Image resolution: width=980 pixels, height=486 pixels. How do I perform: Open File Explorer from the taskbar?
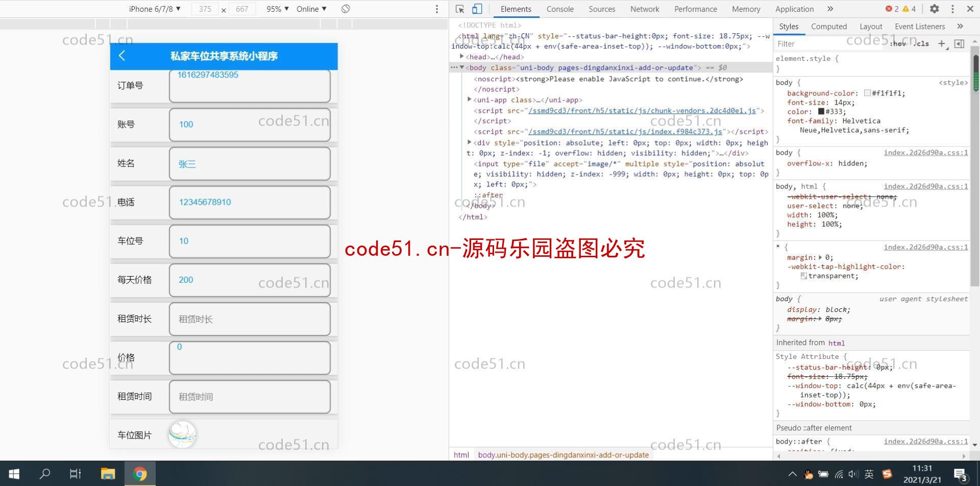click(108, 474)
